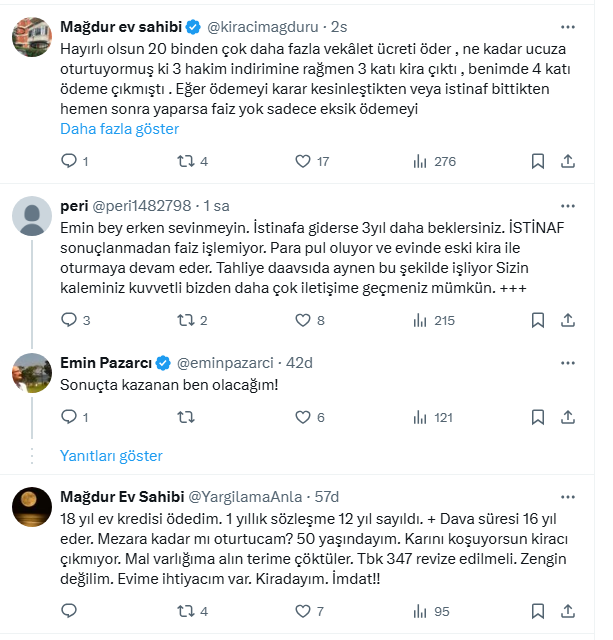
Task: Retweet Emin Pazarcı's reply
Action: [x=185, y=417]
